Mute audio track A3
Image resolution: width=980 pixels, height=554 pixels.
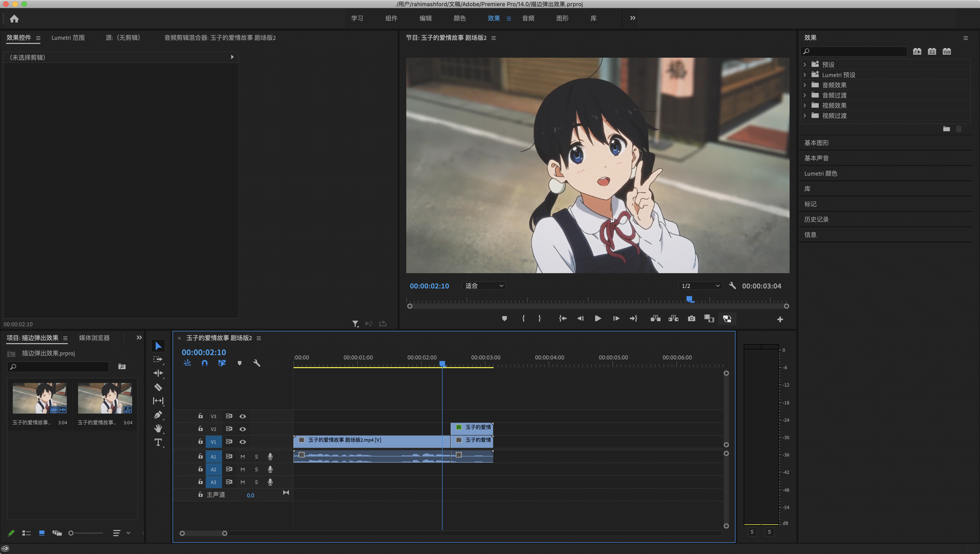[242, 482]
